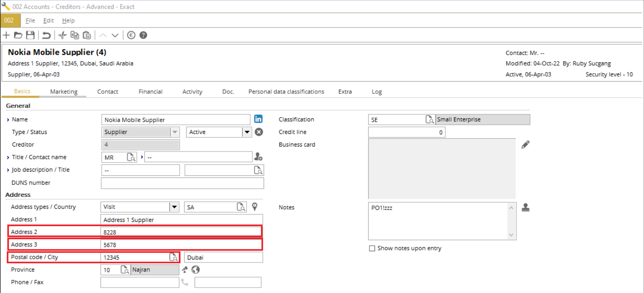Viewport: 644px width, 293px height.
Task: Go to next record with down arrow
Action: pyautogui.click(x=115, y=35)
